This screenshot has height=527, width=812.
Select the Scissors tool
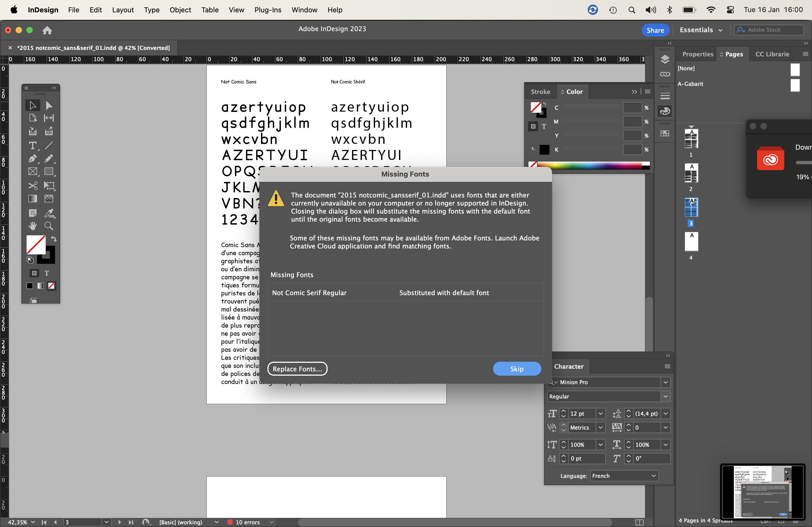(x=33, y=185)
